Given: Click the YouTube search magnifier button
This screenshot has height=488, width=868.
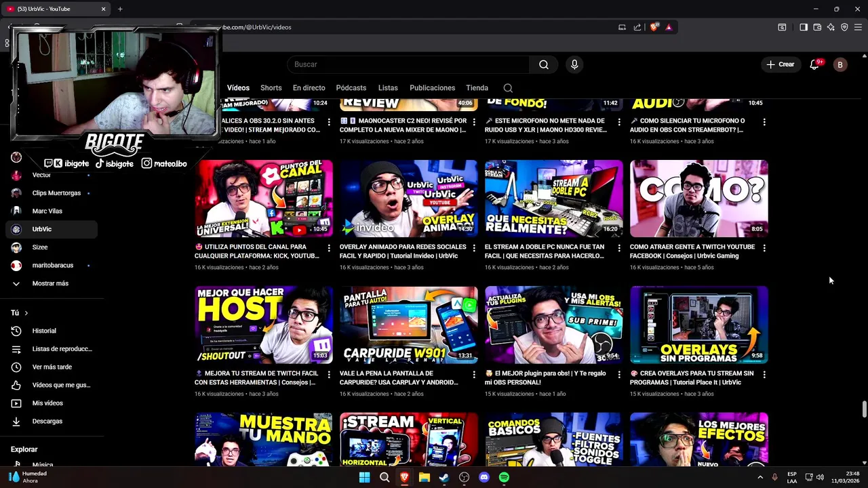Looking at the screenshot, I should [x=544, y=64].
